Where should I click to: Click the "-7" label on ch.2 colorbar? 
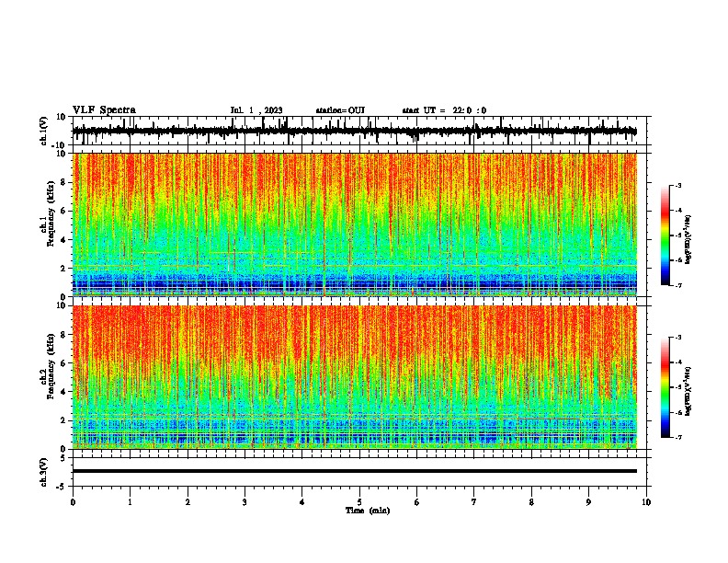(x=678, y=437)
